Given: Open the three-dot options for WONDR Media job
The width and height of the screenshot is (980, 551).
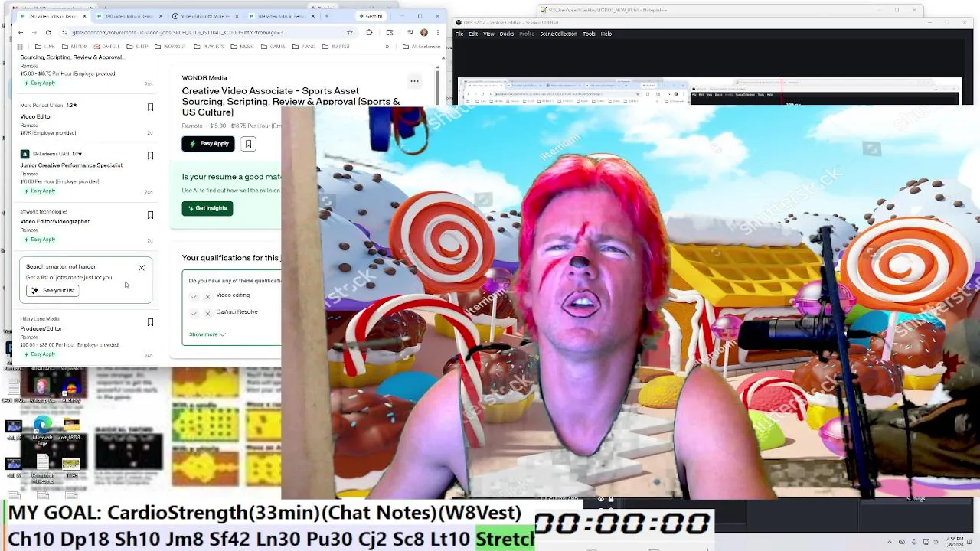Looking at the screenshot, I should pyautogui.click(x=414, y=81).
